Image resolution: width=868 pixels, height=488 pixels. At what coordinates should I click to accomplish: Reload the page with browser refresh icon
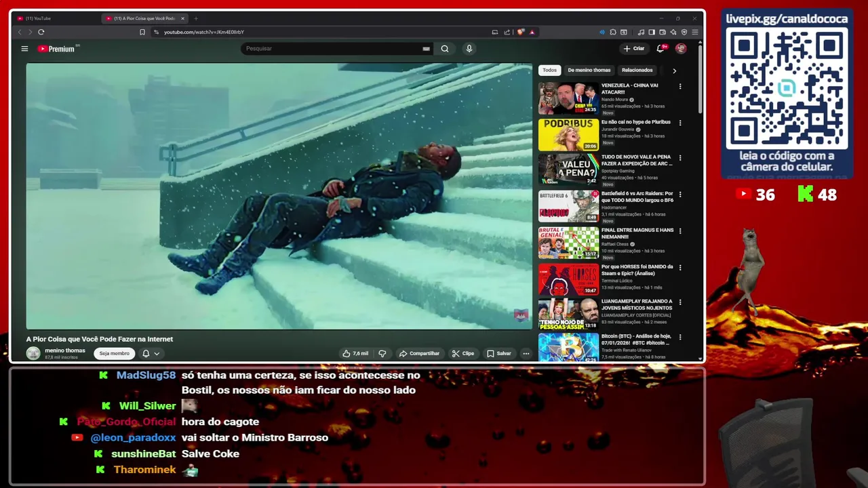(41, 32)
